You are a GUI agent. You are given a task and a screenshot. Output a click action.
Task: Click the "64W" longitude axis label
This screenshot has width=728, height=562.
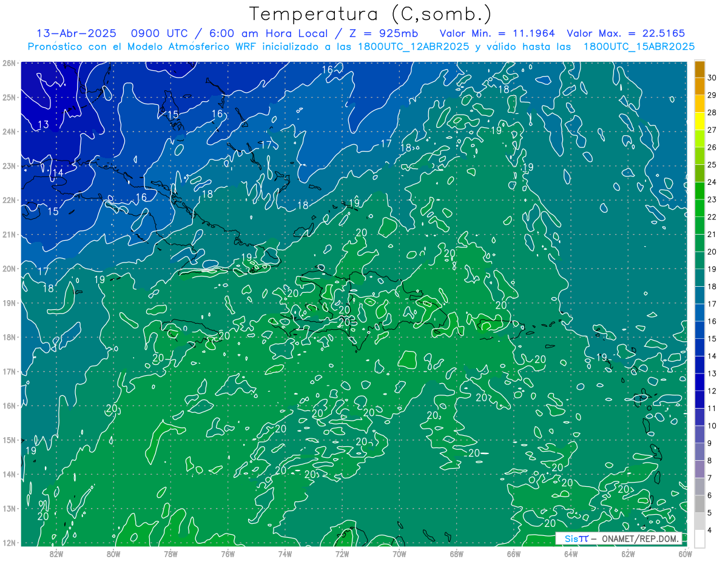[571, 554]
